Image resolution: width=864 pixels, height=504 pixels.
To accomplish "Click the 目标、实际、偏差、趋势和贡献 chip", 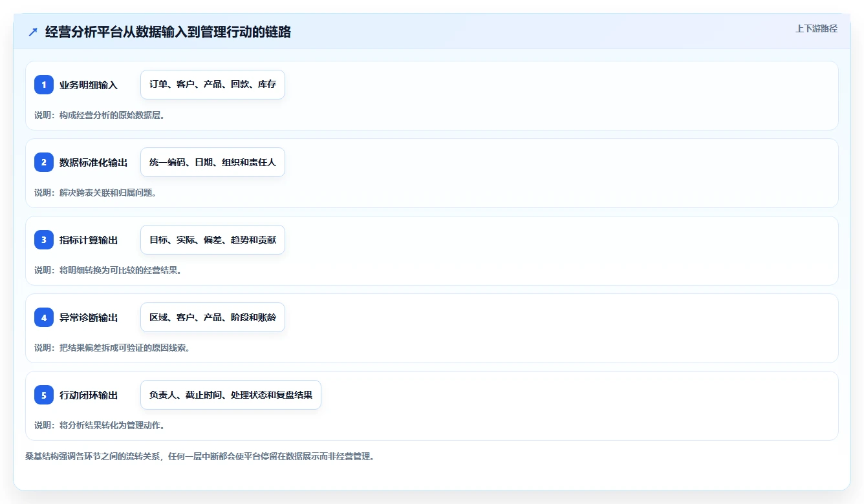I will pos(213,240).
